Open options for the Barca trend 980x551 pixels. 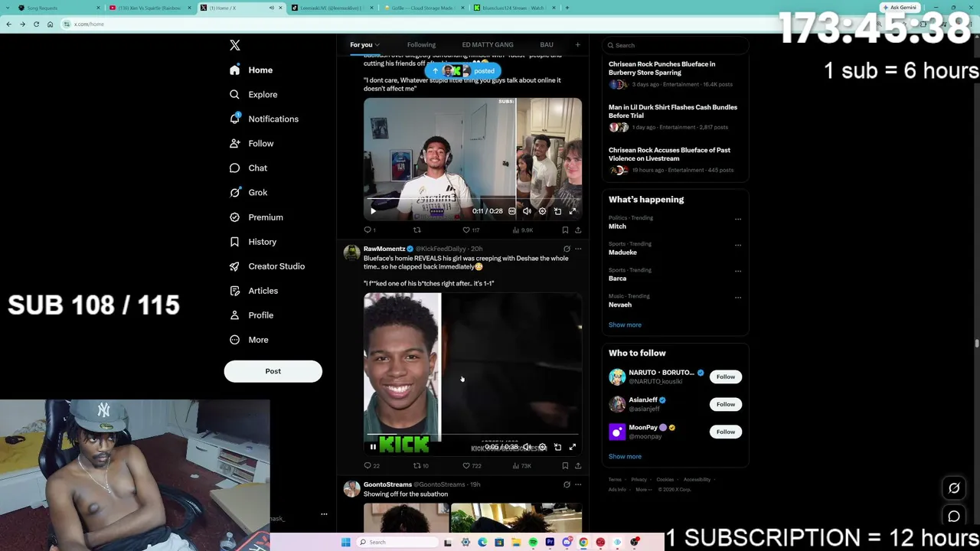click(738, 271)
